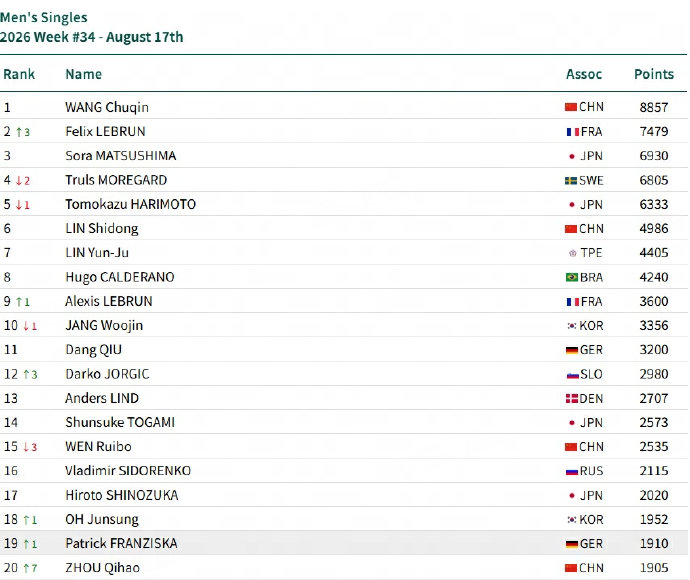Click the green up arrow beside rank 2
The height and width of the screenshot is (580, 690).
[19, 132]
